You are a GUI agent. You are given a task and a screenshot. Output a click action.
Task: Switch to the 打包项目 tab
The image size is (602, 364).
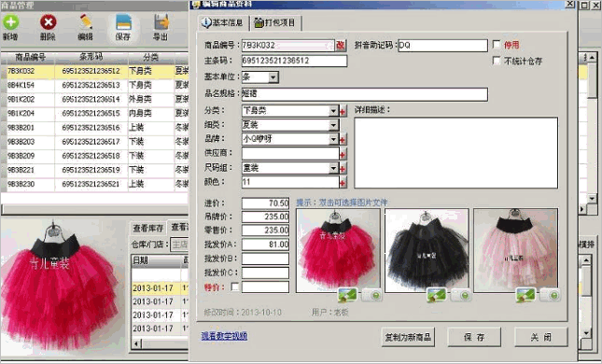(275, 23)
